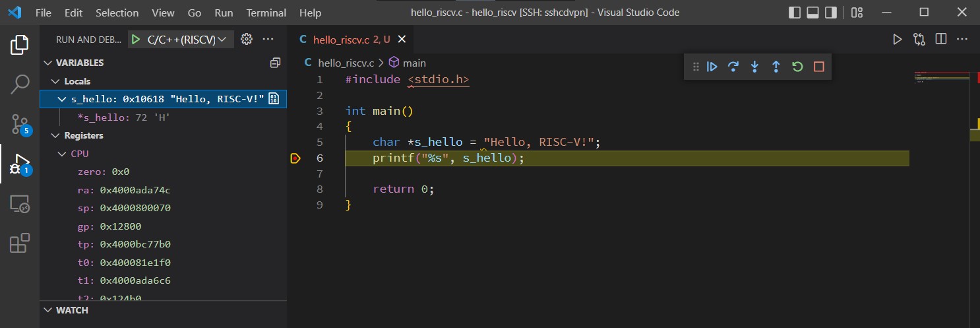Collapse the CPU registers node

point(62,154)
